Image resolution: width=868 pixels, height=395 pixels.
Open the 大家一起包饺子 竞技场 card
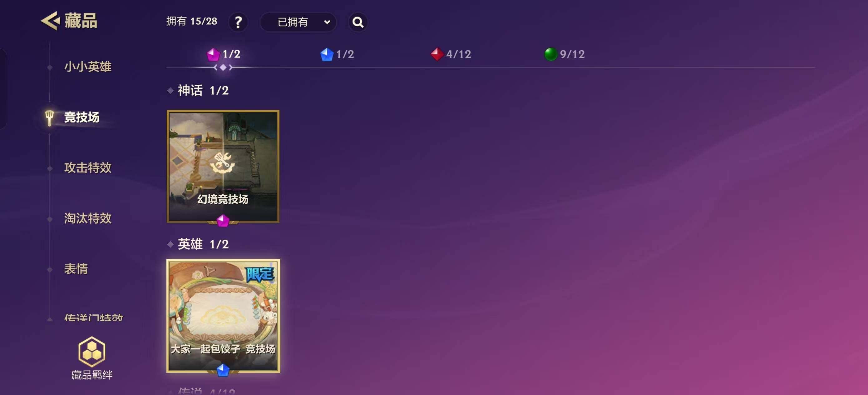coord(223,315)
